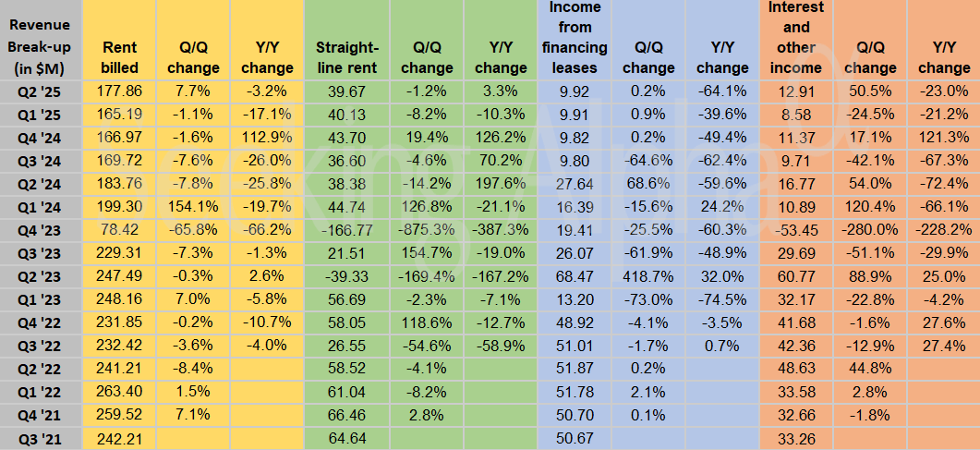Click the 177.86 rent billed cell
This screenshot has height=450, width=980.
pyautogui.click(x=120, y=91)
